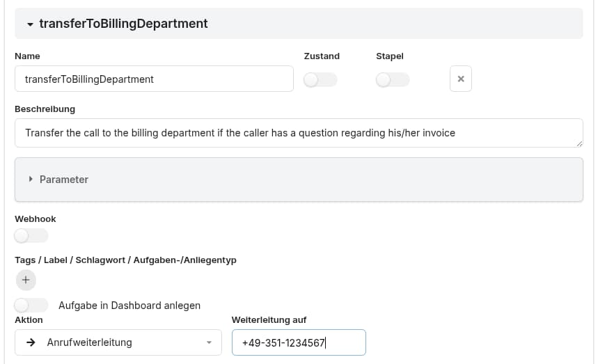Screen dimensions: 598x364
Task: Enable Aufgabe in Dashboard anlegen switch
Action: (x=31, y=305)
